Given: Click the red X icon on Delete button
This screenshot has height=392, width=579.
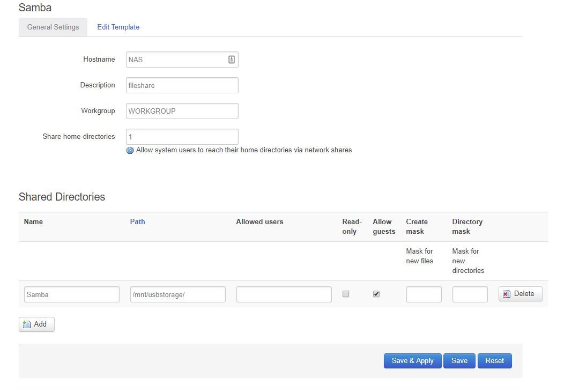Looking at the screenshot, I should [x=506, y=294].
